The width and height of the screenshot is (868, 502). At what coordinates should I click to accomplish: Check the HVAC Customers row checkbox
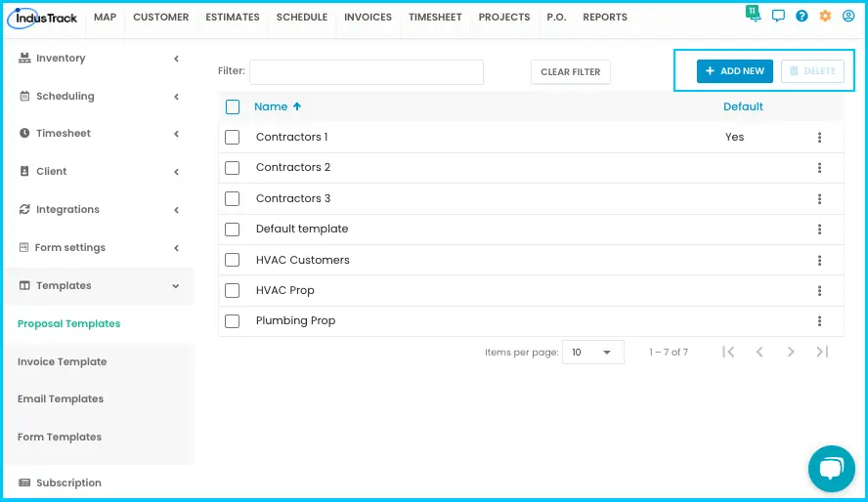point(232,260)
